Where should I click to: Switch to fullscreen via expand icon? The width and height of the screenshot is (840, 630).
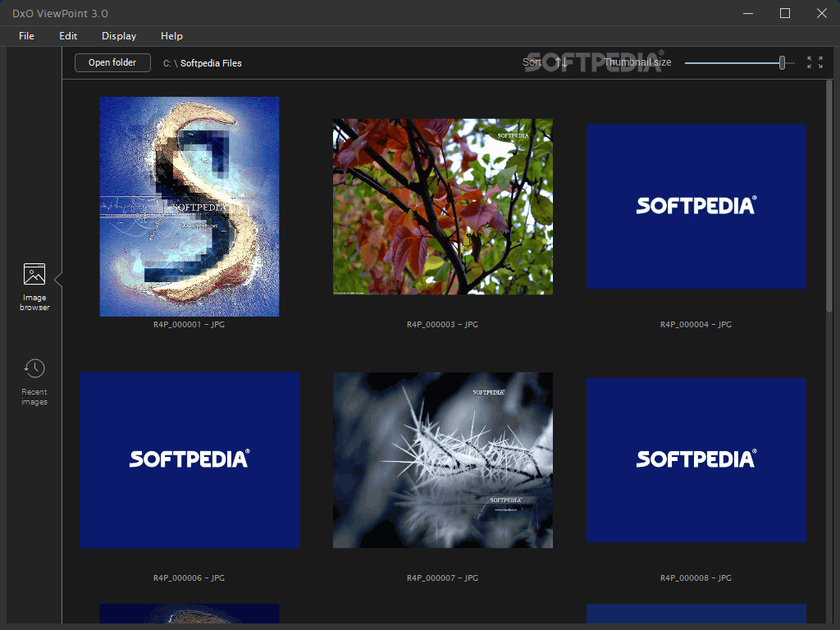coord(815,62)
